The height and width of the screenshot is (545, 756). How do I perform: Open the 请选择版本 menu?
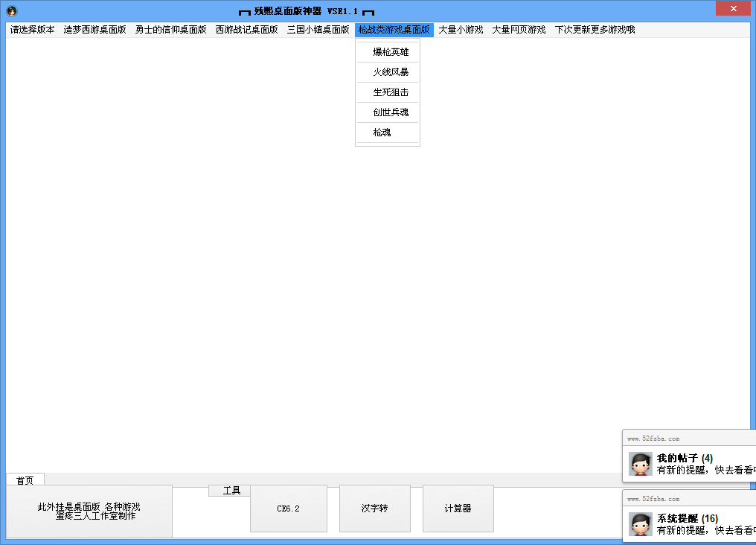tap(32, 30)
